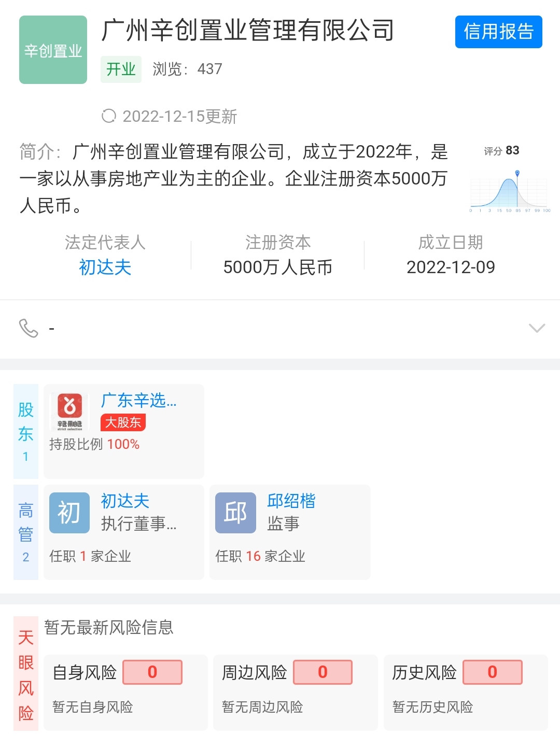This screenshot has height=736, width=560.
Task: Tap the 历史风险 0 count badge
Action: [x=493, y=672]
